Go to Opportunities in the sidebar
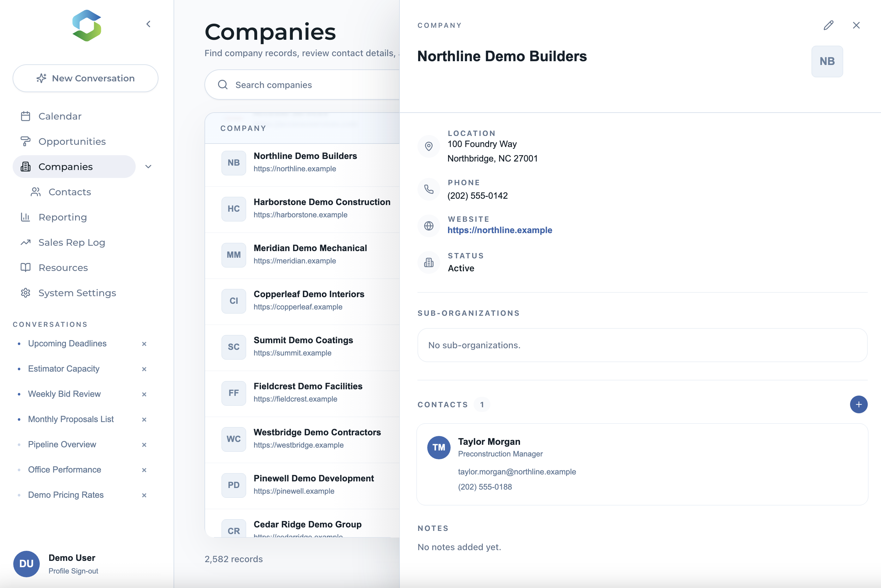The image size is (881, 588). coord(72,141)
